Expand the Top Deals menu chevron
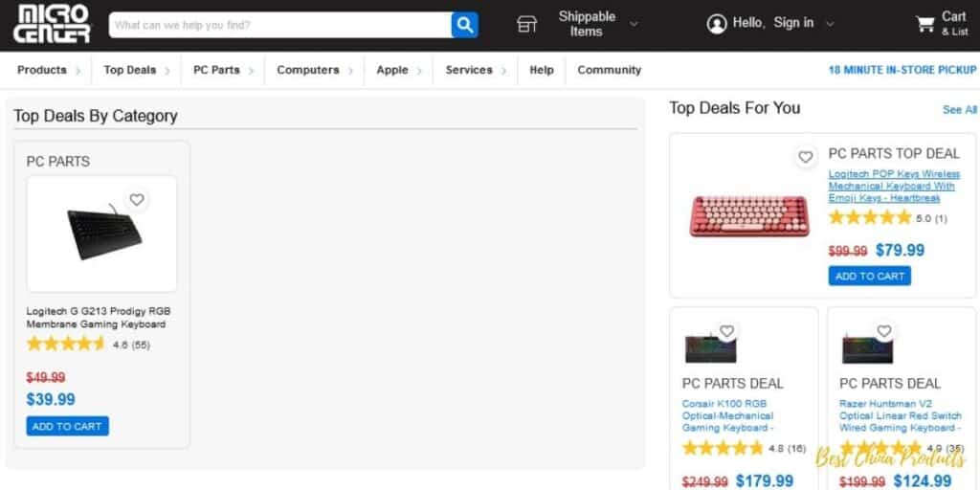Screen dimensions: 980x490 [167, 71]
